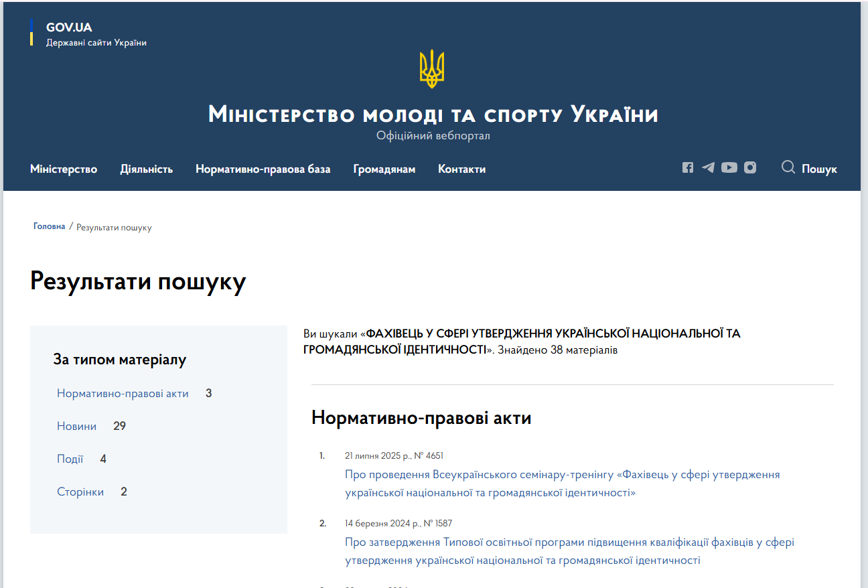
Task: Open the Міністерство menu
Action: 64,169
